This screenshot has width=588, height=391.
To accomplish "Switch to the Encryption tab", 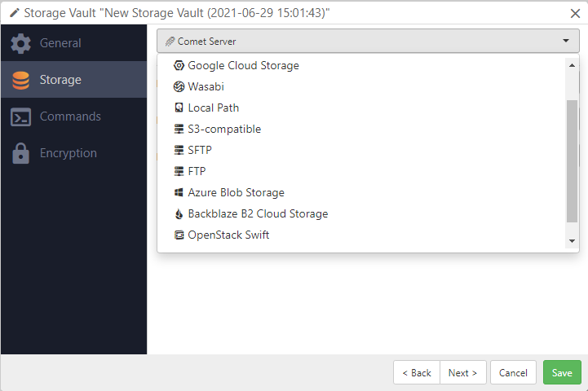I will [x=69, y=153].
